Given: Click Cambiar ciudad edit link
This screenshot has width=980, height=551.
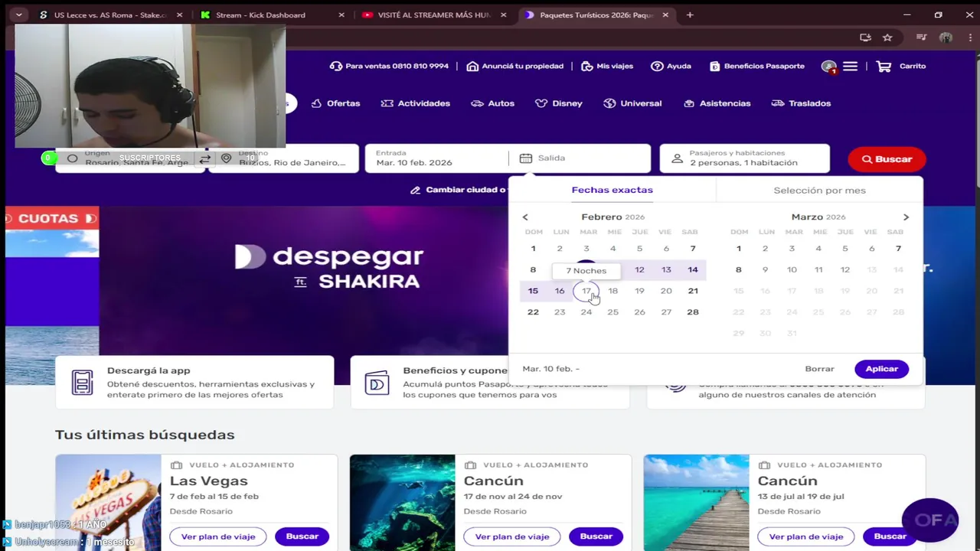Looking at the screenshot, I should pos(458,190).
